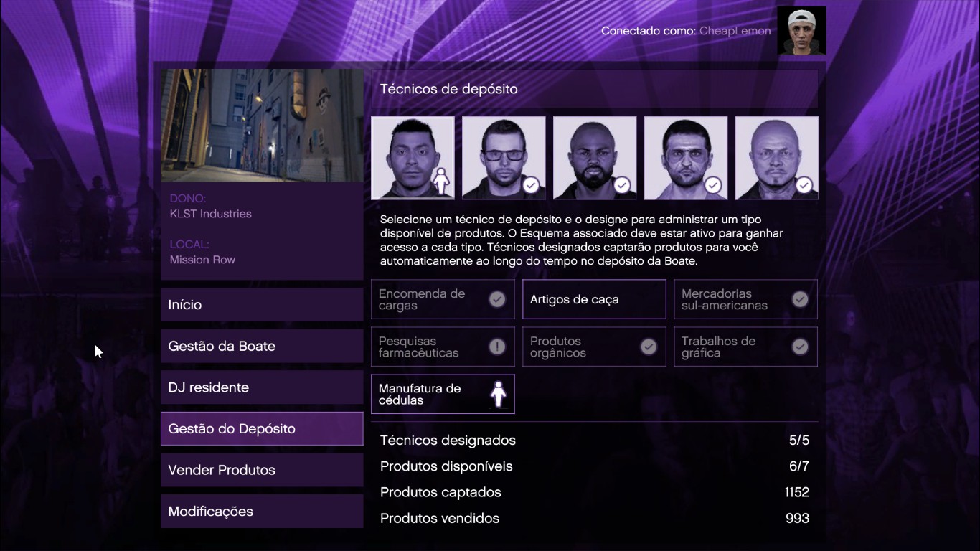Image resolution: width=980 pixels, height=551 pixels.
Task: Select the technician wearing glasses
Action: (x=504, y=158)
